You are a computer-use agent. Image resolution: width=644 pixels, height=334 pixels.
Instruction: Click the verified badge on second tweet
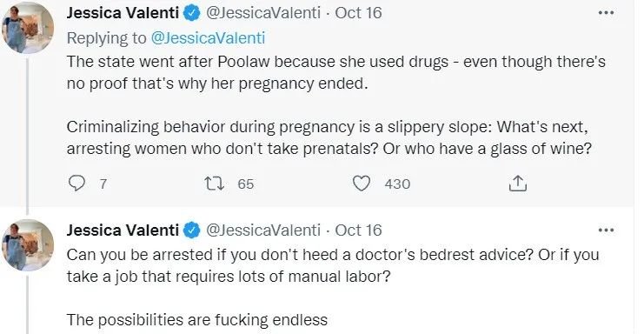pyautogui.click(x=191, y=230)
